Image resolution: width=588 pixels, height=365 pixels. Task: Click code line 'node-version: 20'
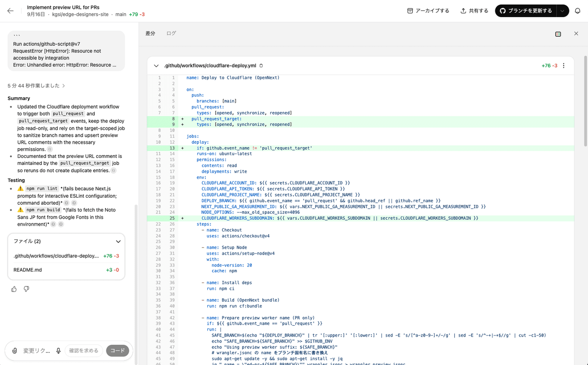(x=231, y=264)
